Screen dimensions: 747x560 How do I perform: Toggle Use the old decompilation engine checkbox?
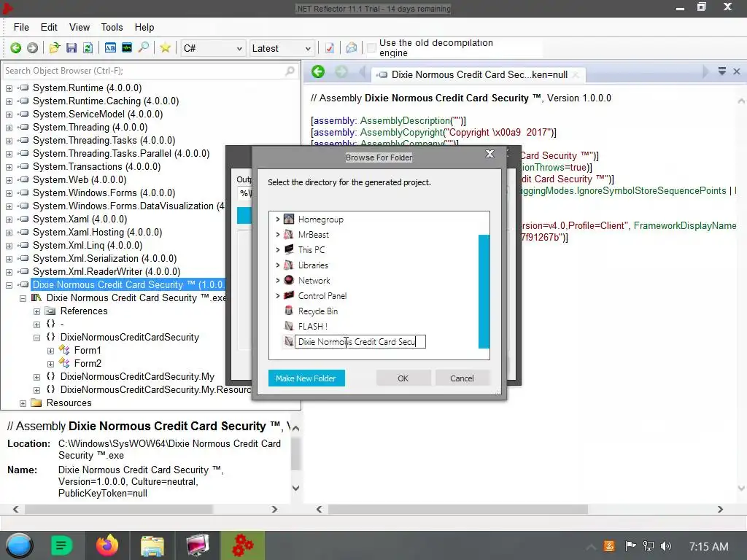(371, 48)
